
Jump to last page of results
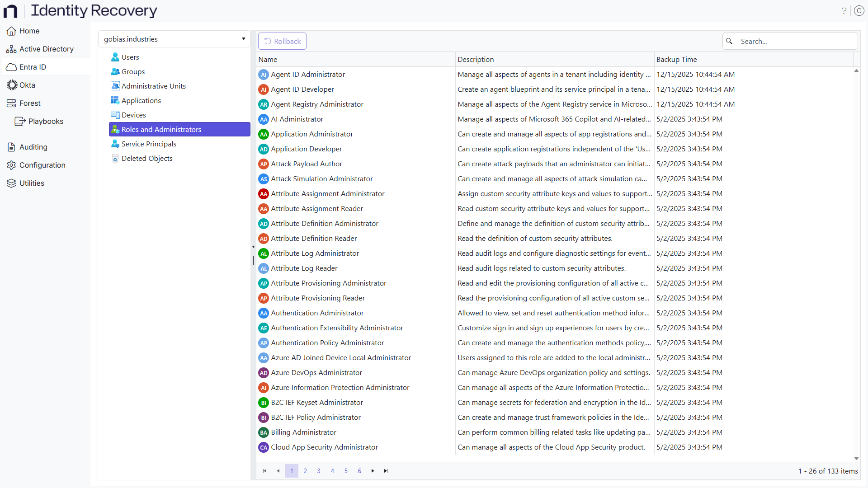386,471
